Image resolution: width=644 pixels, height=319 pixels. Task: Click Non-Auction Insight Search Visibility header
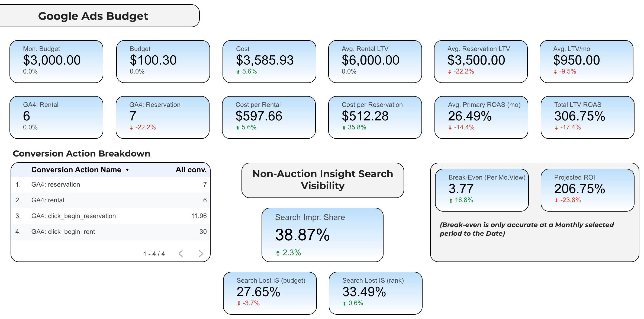(323, 180)
